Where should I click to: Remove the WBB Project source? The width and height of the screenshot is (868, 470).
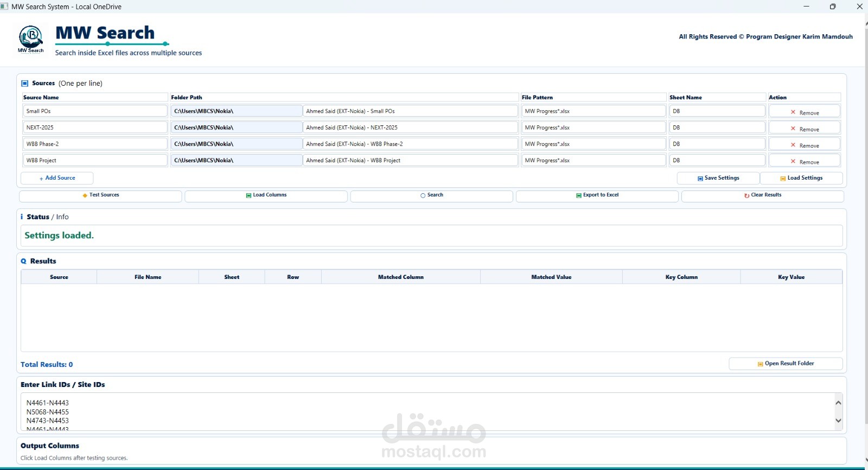pos(805,161)
